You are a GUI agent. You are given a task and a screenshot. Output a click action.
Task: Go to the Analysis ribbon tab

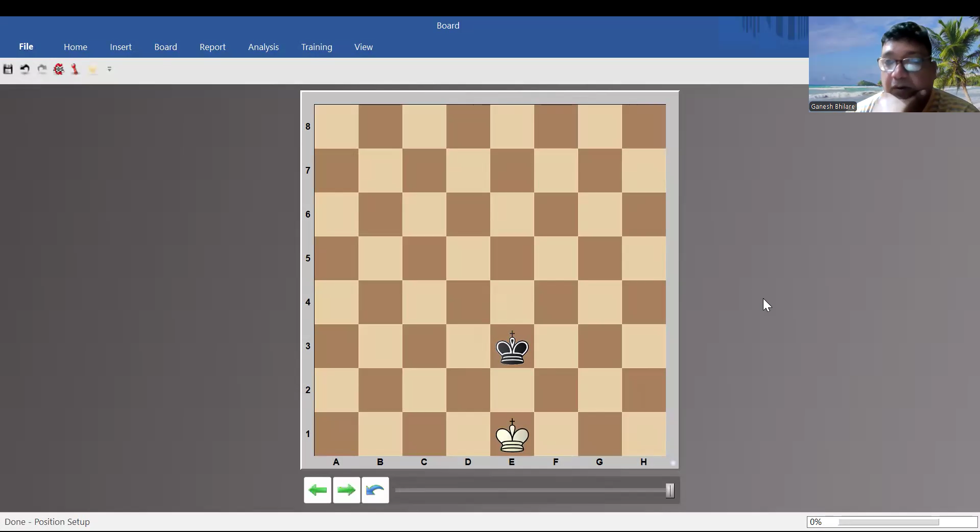pos(264,47)
